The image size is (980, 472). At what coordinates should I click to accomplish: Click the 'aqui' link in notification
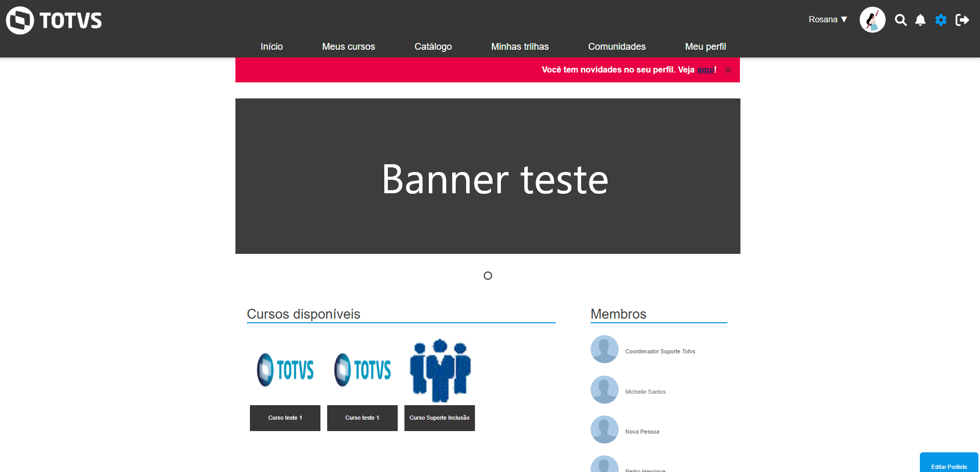coord(705,70)
